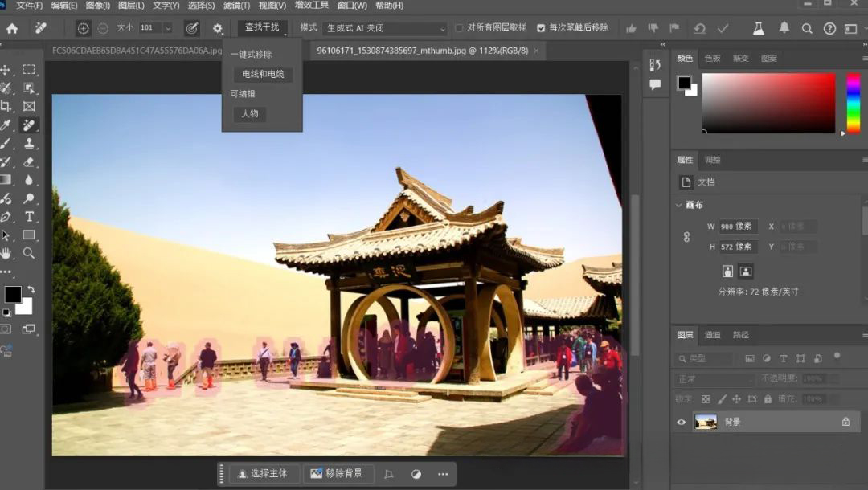Select the Eyedropper tool
868x490 pixels.
(6, 125)
